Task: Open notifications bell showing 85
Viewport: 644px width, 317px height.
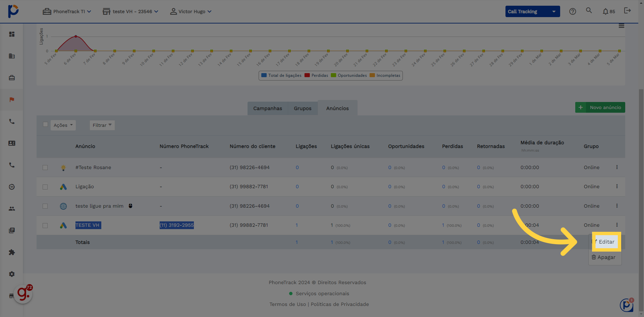Action: pyautogui.click(x=609, y=11)
